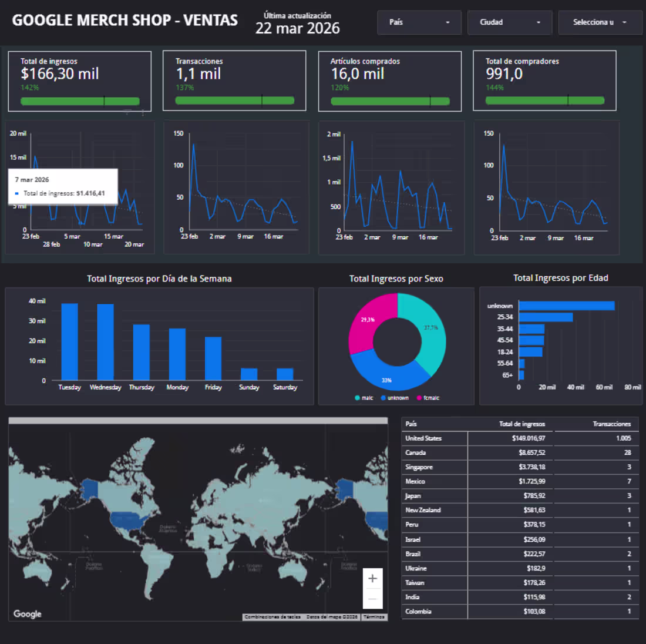This screenshot has width=646, height=644.
Task: Select the United States row in the country table
Action: click(x=520, y=438)
